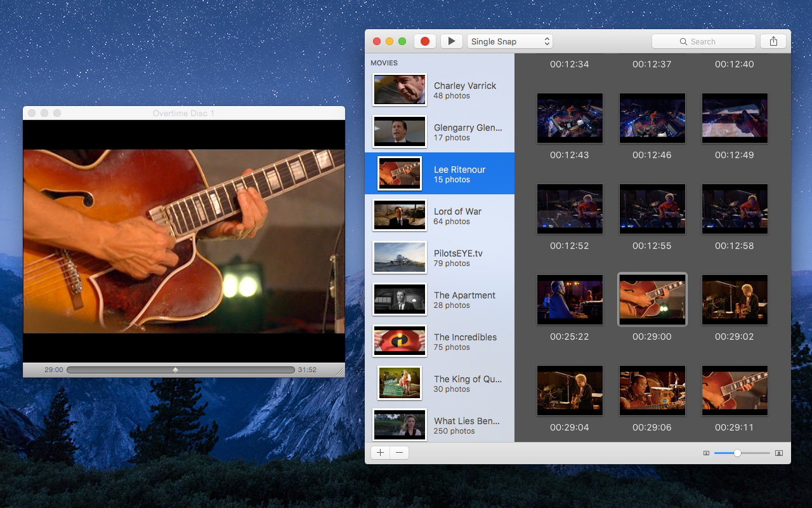Screen dimensions: 812x508
Task: Click the playhead on Overtime Disc 1 scrubber
Action: [x=176, y=370]
